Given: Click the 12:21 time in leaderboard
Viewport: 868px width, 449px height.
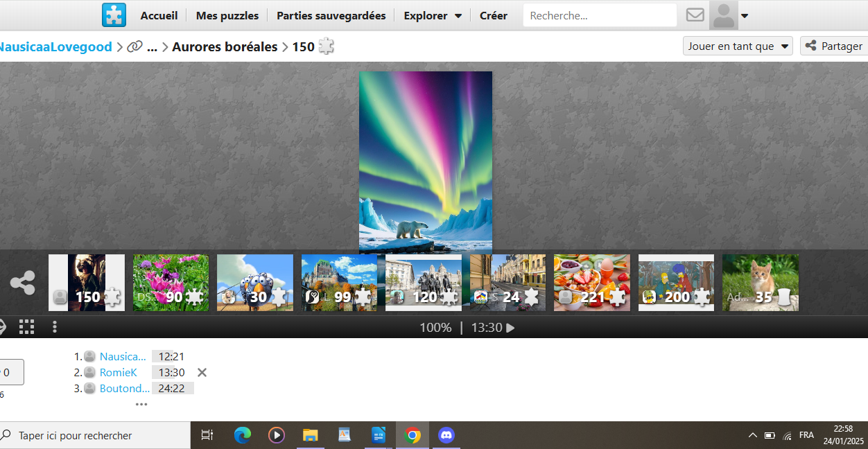Looking at the screenshot, I should pos(171,356).
